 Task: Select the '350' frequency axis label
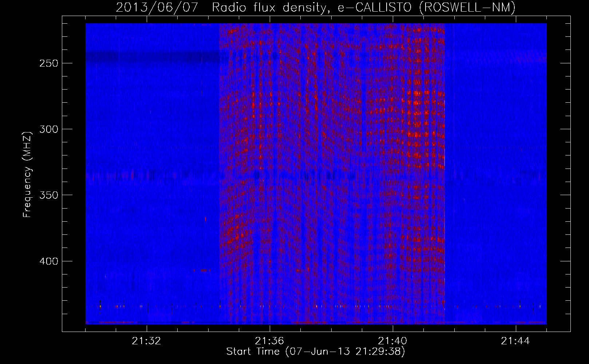49,195
